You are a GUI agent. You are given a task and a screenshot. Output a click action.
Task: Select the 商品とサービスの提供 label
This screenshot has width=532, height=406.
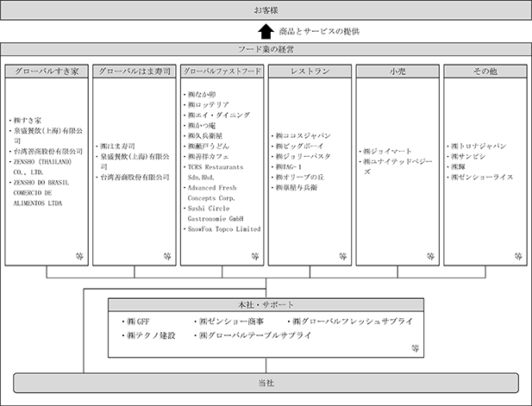point(319,32)
